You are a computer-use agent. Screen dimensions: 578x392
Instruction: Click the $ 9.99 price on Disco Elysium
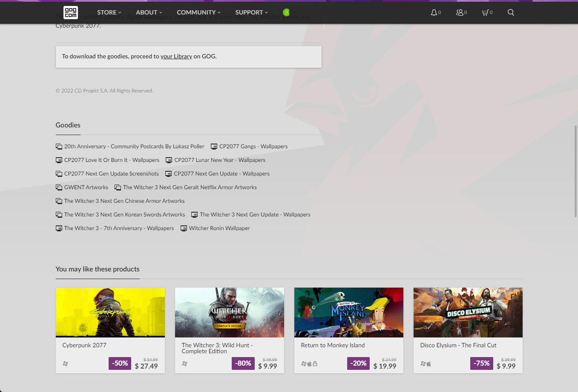506,366
